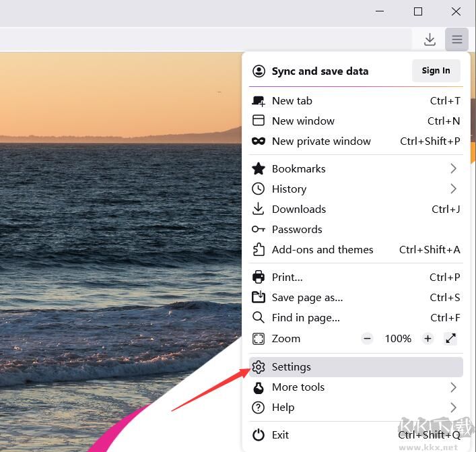Expand the History submenu chevron
Image resolution: width=476 pixels, height=452 pixels.
click(x=453, y=189)
